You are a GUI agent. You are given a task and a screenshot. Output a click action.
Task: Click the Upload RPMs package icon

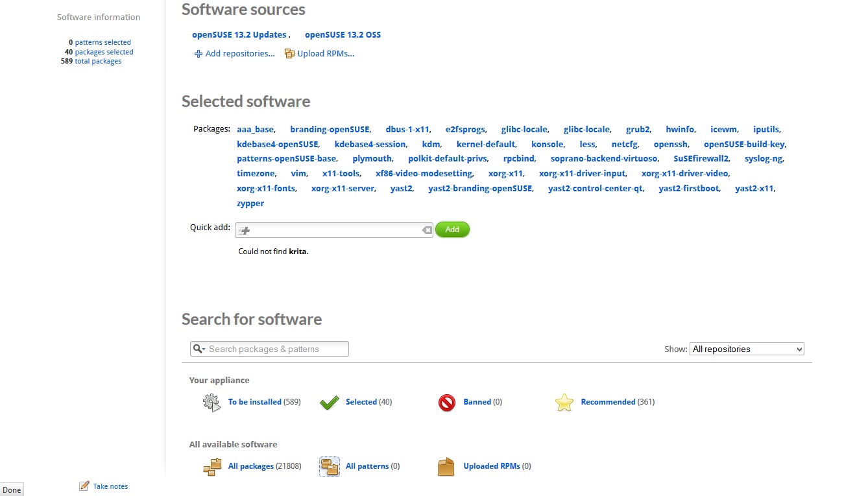289,54
